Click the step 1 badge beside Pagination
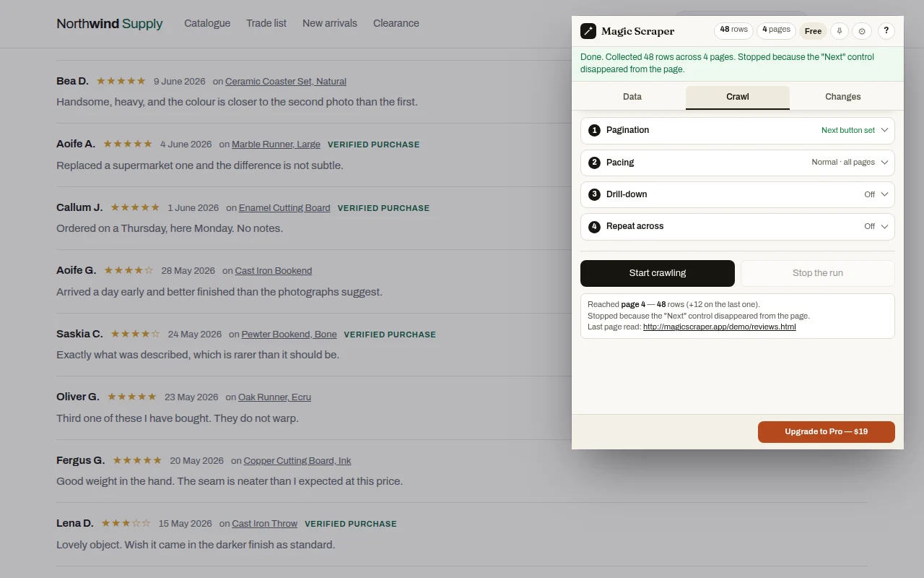Screen dimensions: 924x578 tap(594, 130)
